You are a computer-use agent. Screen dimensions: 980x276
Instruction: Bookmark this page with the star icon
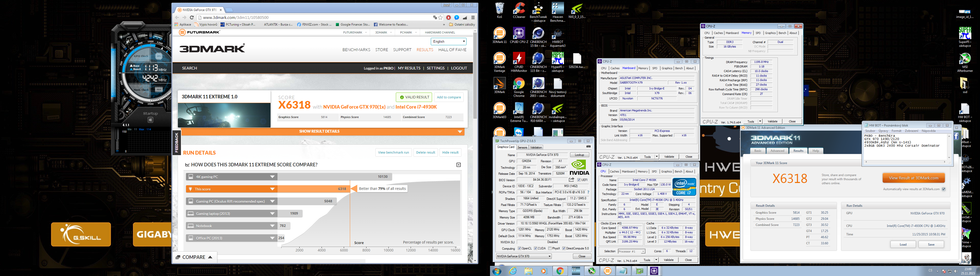(440, 18)
